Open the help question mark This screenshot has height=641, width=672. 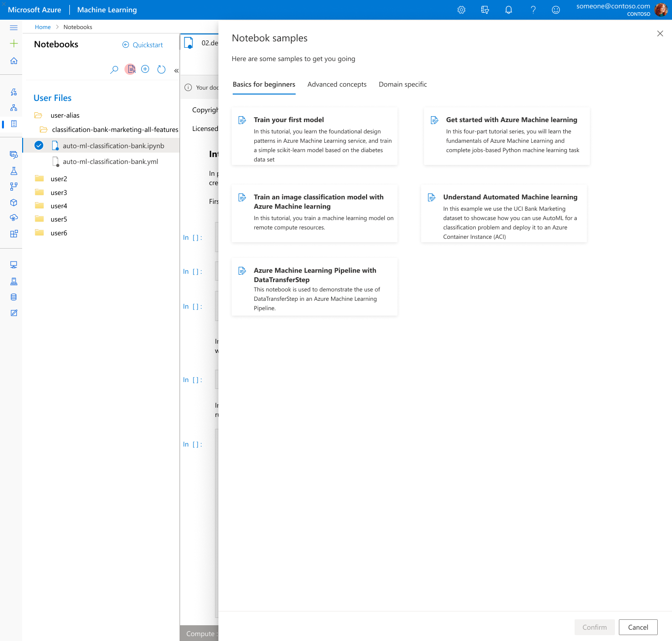[533, 10]
